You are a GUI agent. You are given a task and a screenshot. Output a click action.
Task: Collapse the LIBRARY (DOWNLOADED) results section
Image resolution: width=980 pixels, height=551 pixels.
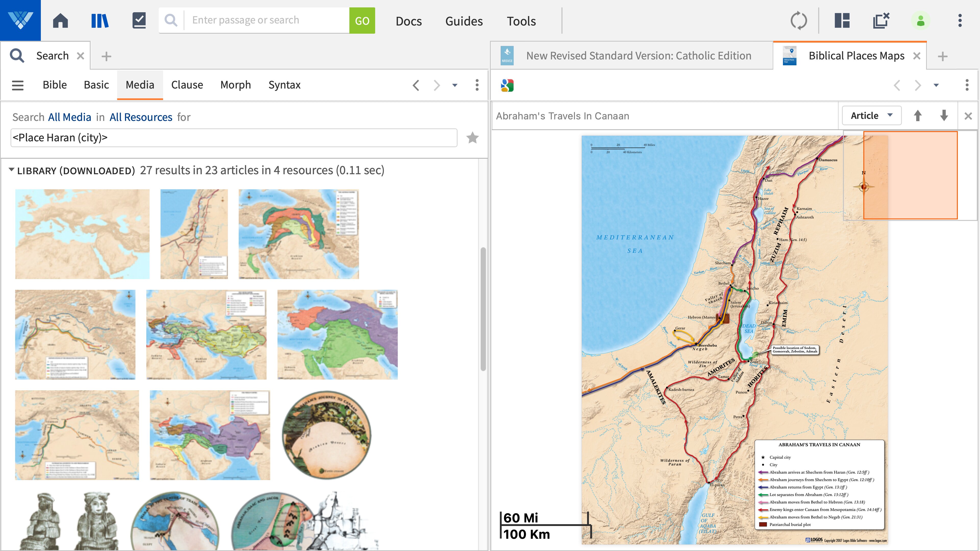pyautogui.click(x=11, y=170)
